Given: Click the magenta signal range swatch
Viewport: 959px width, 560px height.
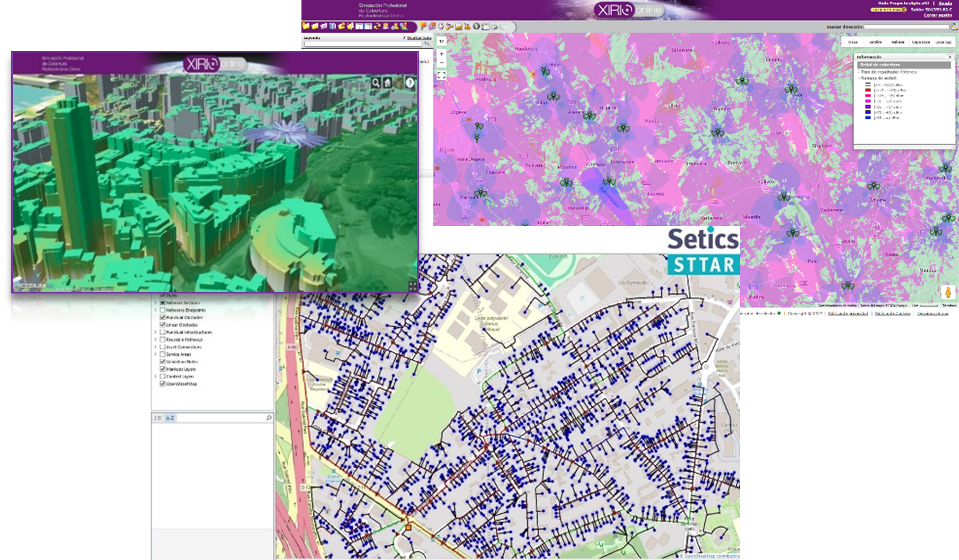Looking at the screenshot, I should (x=867, y=101).
